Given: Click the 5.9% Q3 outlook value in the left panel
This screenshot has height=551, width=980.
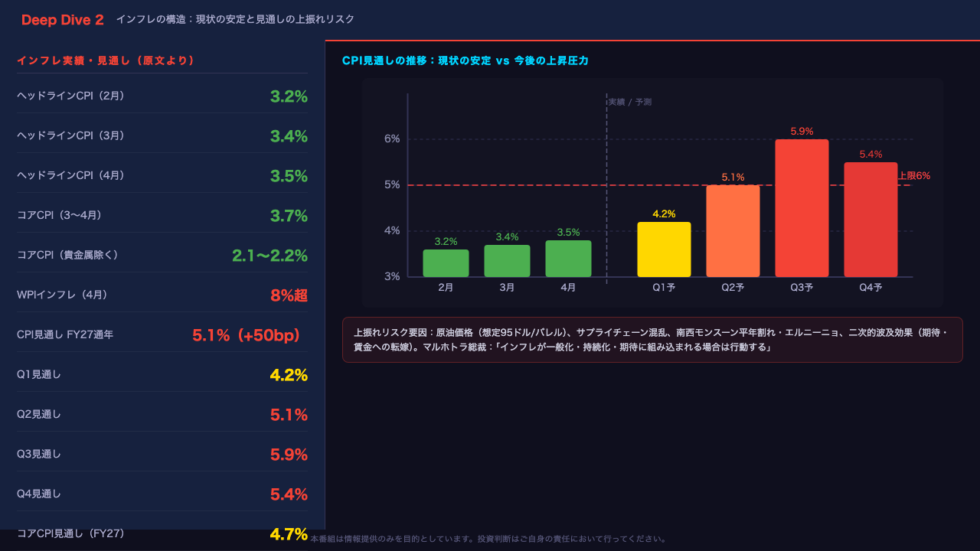Looking at the screenshot, I should tap(289, 455).
